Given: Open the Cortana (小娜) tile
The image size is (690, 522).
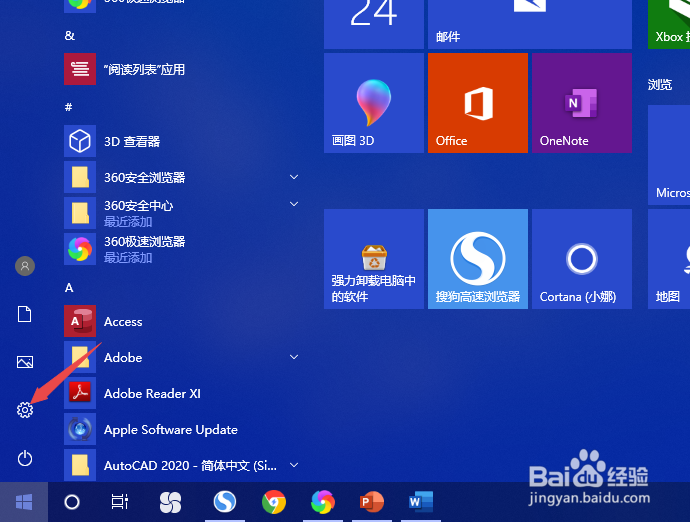Looking at the screenshot, I should click(582, 259).
